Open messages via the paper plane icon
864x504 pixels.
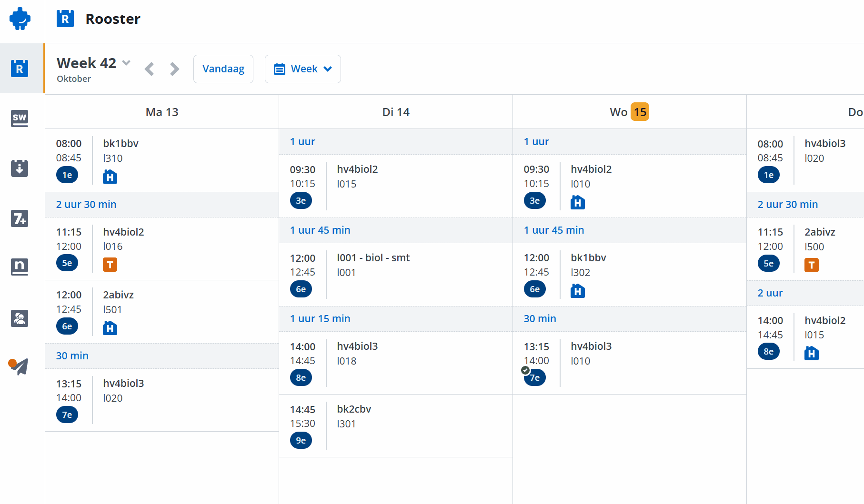(19, 366)
